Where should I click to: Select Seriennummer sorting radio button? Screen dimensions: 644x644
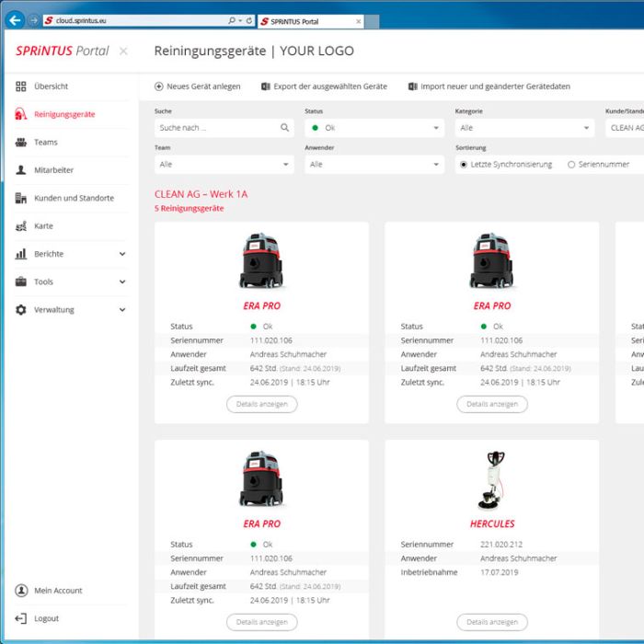click(x=571, y=165)
